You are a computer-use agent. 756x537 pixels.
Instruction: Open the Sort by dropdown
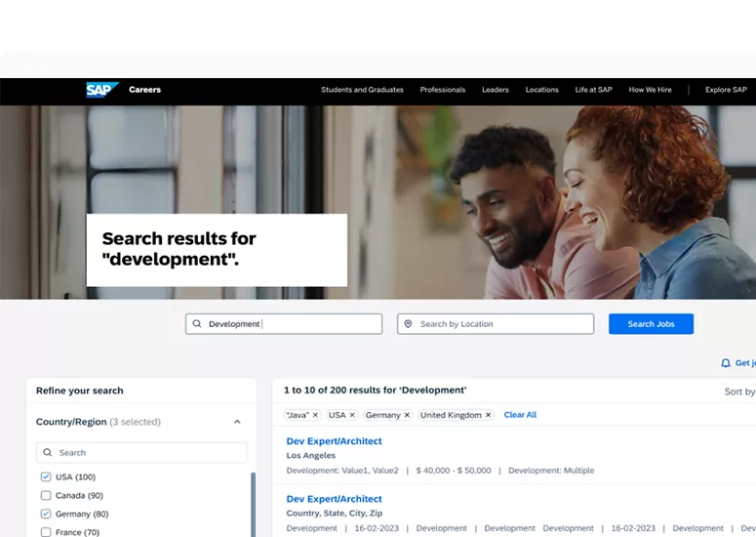click(x=739, y=392)
